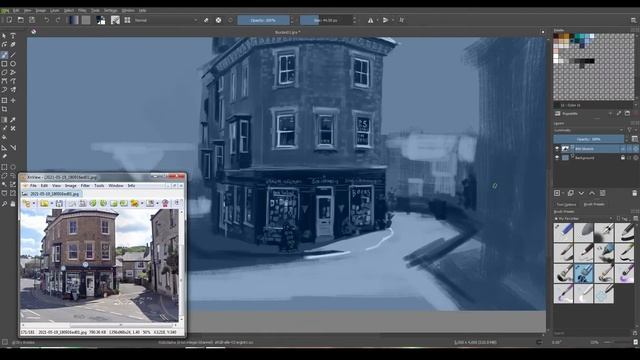Expand the Add Layer dropdown arrow
Screen dimensions: 640x360
[563, 193]
